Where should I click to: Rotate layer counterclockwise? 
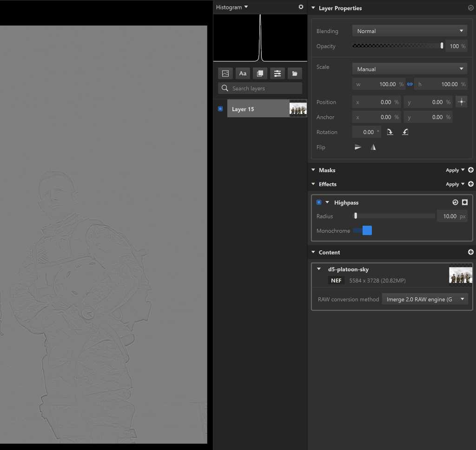[x=405, y=132]
